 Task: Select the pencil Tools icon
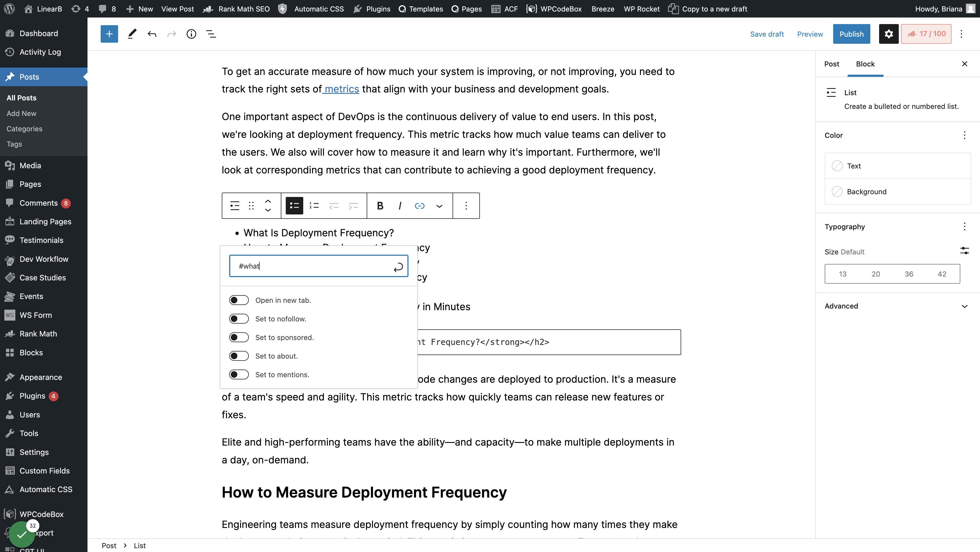[x=132, y=34]
